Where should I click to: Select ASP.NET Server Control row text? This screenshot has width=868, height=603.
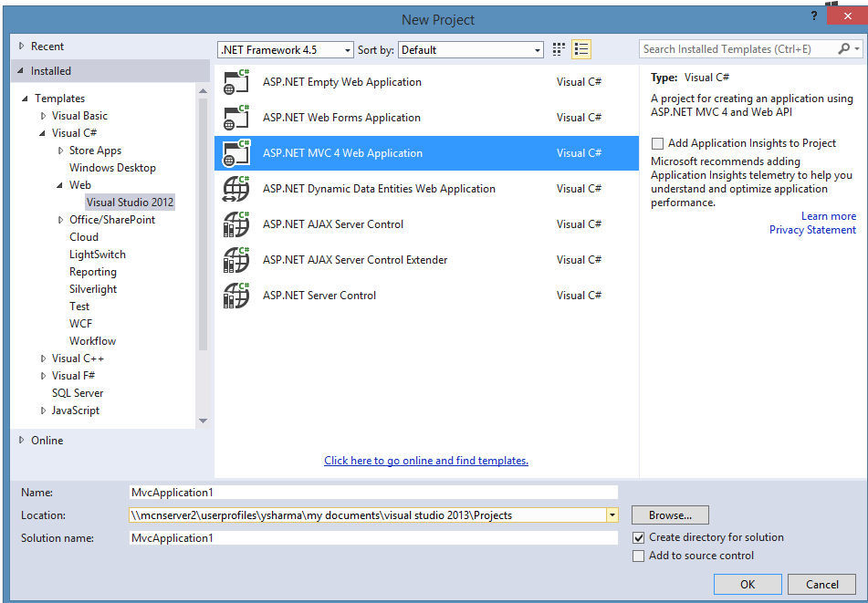(x=319, y=296)
